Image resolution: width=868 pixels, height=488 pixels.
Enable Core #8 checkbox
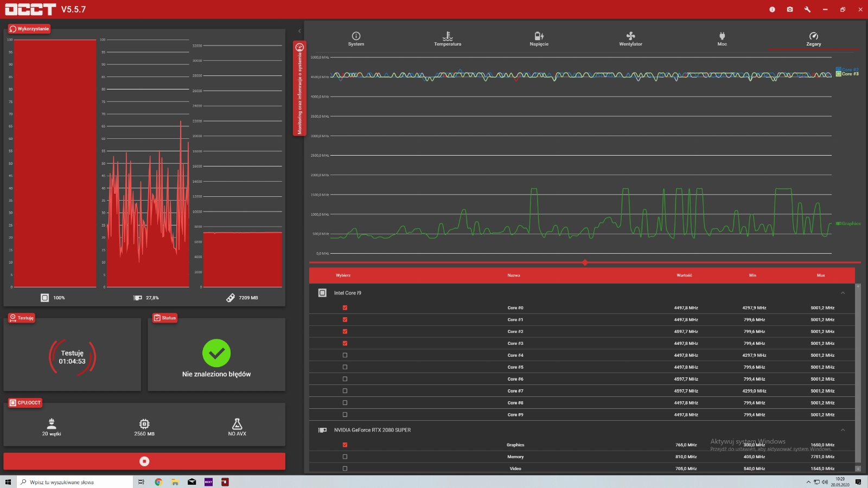pos(345,403)
